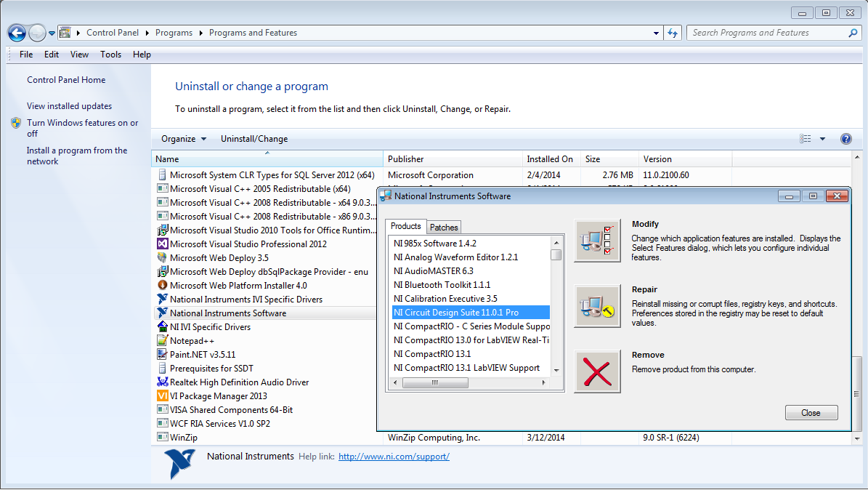Open the File menu

coord(26,55)
